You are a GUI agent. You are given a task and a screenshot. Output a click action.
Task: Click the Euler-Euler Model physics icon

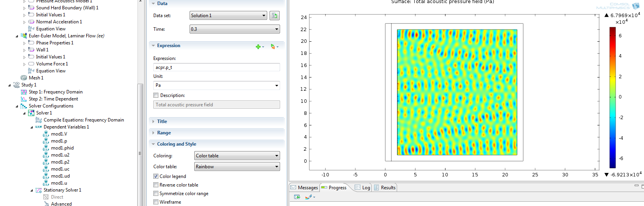coord(24,36)
